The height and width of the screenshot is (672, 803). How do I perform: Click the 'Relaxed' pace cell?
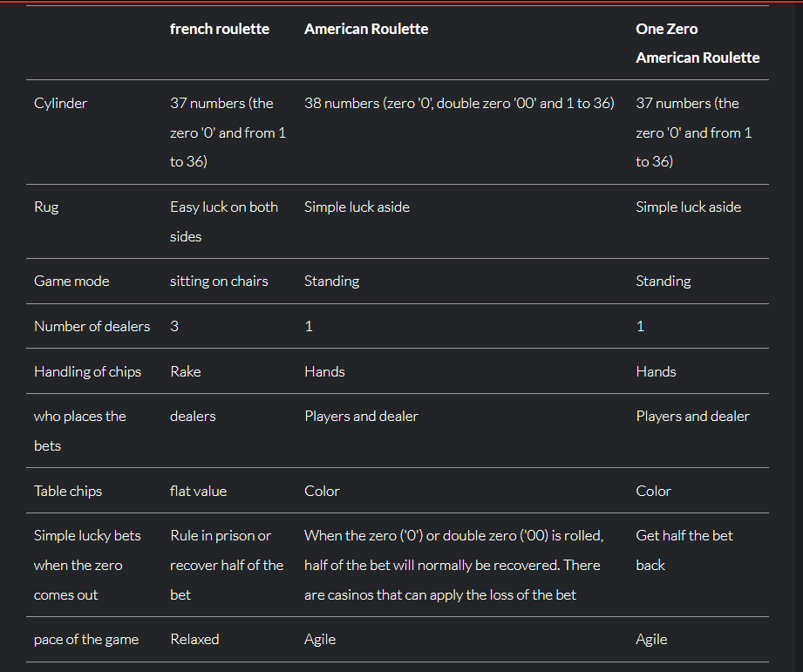pyautogui.click(x=194, y=640)
